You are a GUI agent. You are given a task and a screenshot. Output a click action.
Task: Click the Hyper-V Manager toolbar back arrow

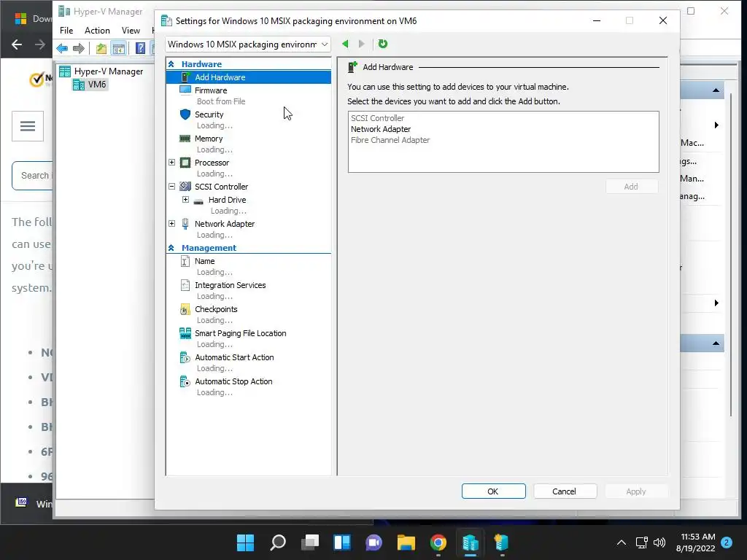(x=62, y=48)
